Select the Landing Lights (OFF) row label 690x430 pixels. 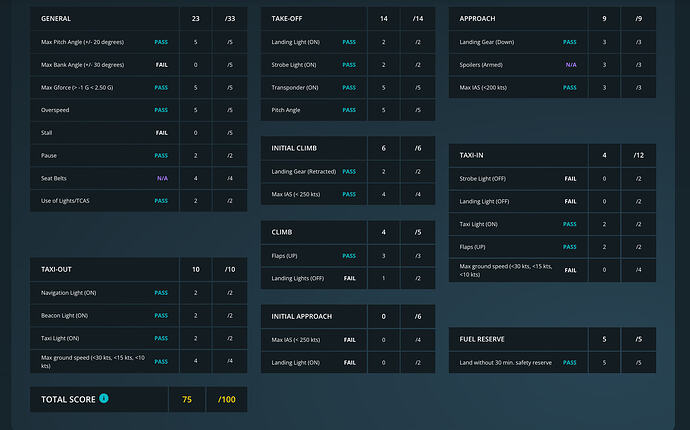coord(298,278)
